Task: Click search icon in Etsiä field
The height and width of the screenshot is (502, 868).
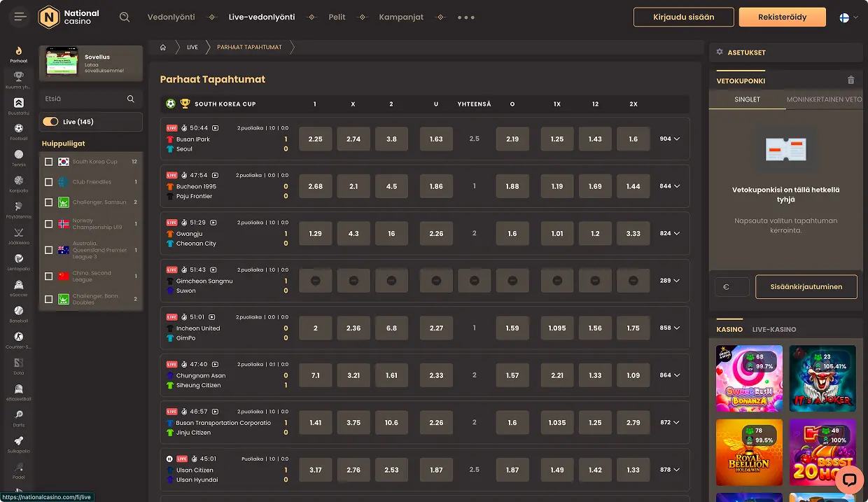Action: pos(131,99)
